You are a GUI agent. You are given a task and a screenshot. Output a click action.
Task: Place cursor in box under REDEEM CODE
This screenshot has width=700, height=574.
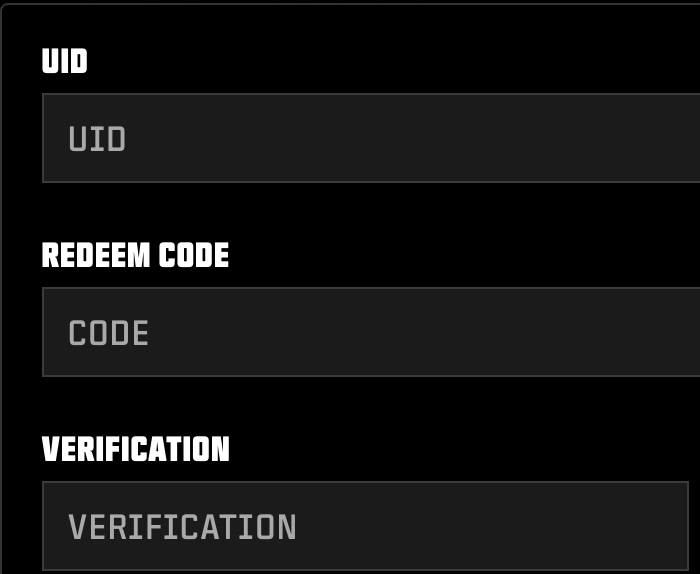(370, 332)
